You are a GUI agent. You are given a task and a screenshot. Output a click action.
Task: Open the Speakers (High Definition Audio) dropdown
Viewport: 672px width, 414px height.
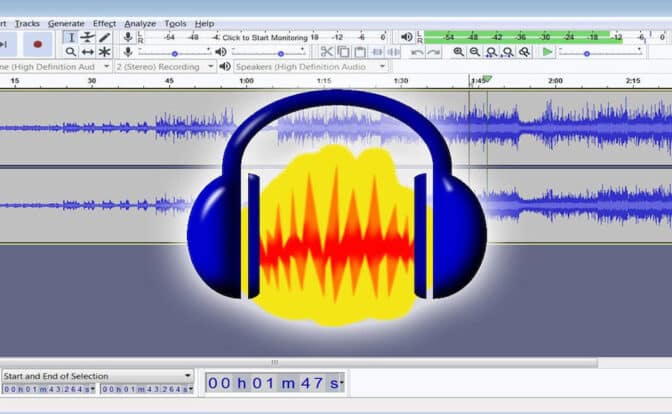(311, 67)
